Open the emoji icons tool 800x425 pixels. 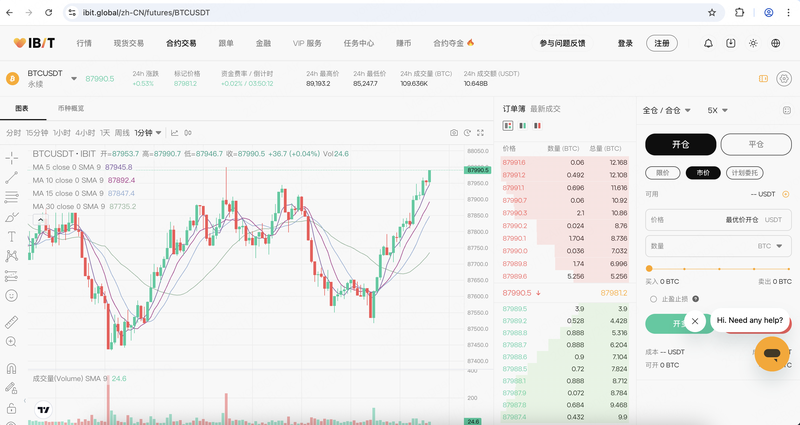point(11,295)
